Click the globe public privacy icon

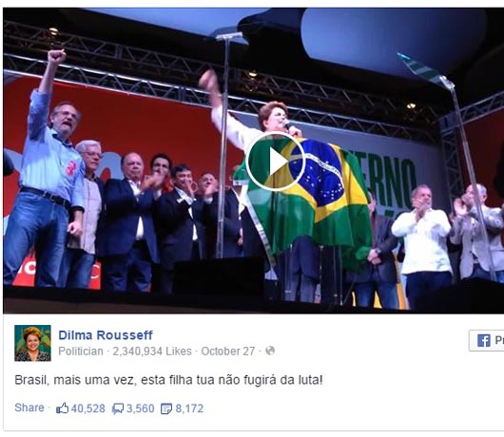coord(270,351)
